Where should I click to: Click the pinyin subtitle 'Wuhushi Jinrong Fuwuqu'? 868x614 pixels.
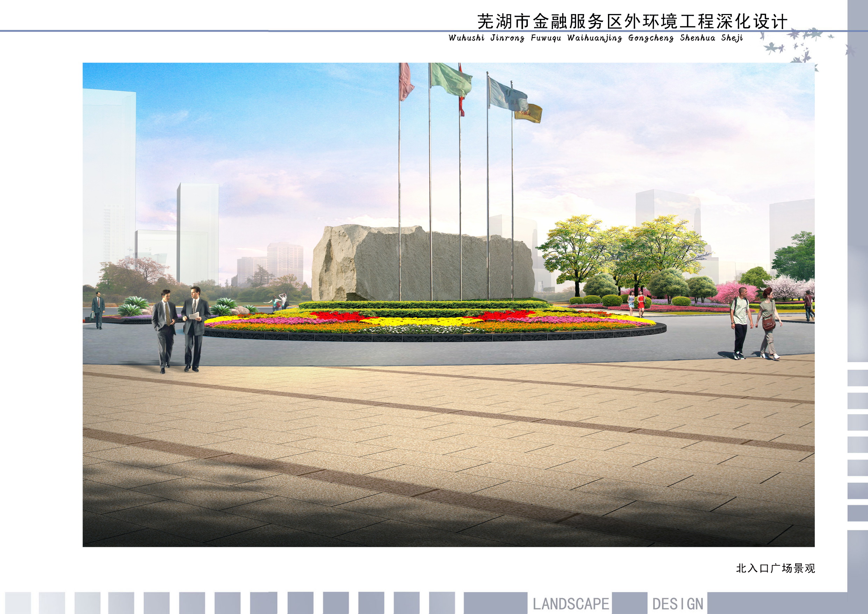505,38
